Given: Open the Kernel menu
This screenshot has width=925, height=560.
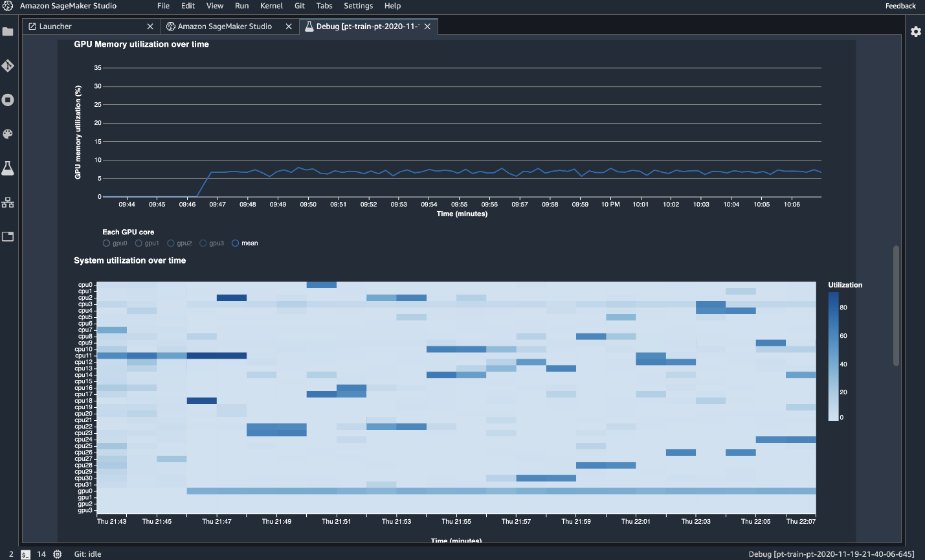Looking at the screenshot, I should (x=271, y=6).
